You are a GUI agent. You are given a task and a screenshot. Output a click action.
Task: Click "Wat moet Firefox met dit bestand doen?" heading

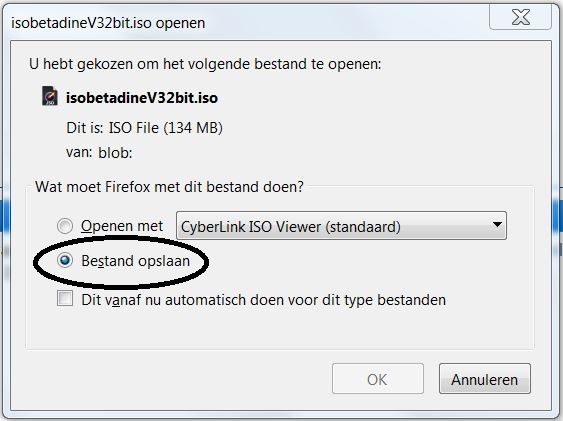tap(169, 187)
